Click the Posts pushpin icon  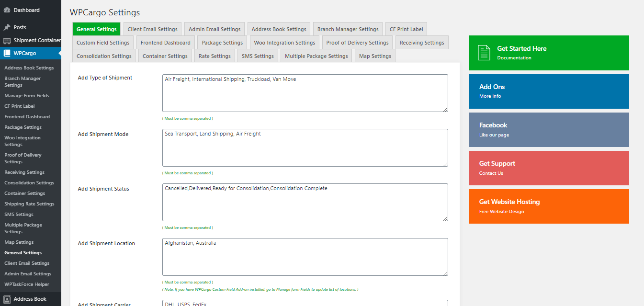7,27
